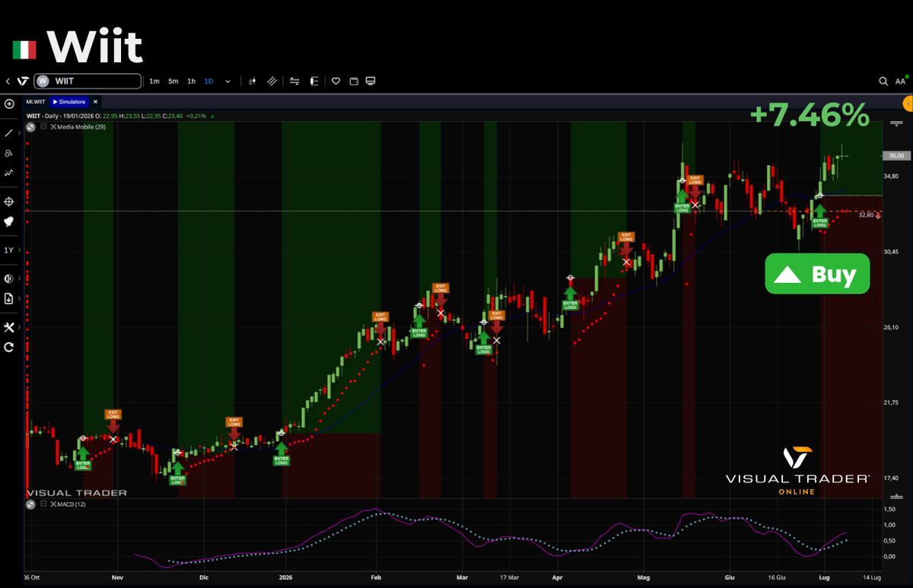
Task: Open the tools wrench icon
Action: pos(9,327)
